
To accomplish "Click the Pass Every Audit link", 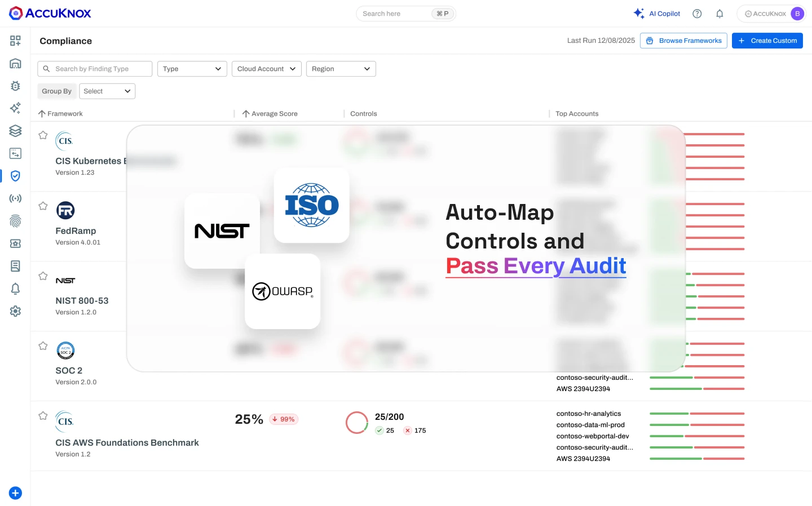I will pos(536,266).
